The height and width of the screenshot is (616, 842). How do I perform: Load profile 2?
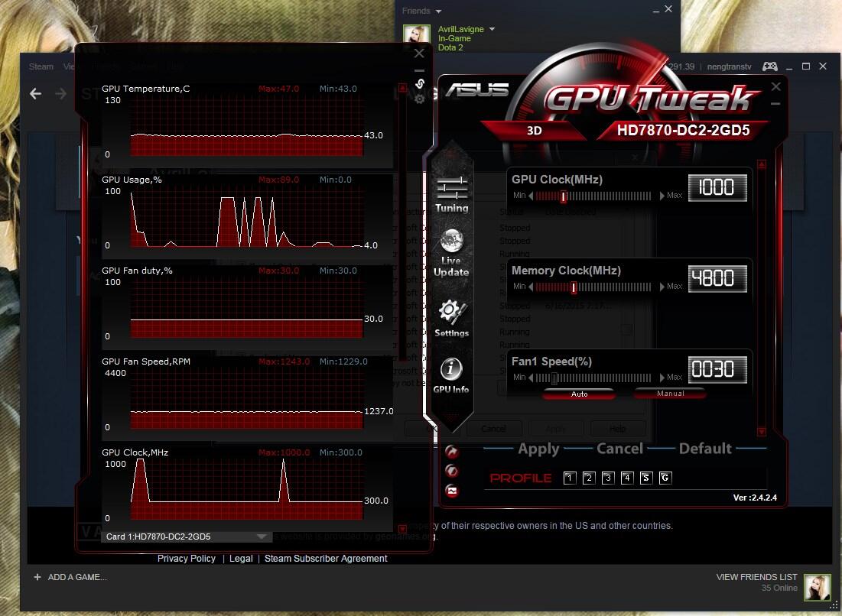(589, 478)
